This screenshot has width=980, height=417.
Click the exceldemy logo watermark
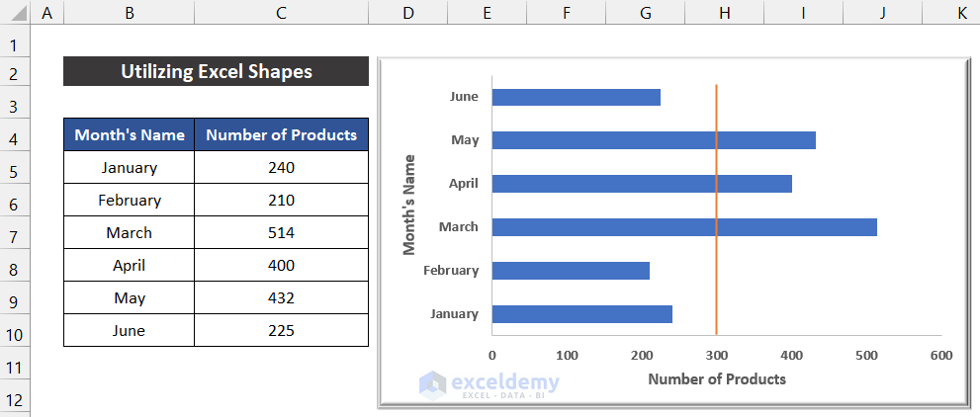coord(489,384)
